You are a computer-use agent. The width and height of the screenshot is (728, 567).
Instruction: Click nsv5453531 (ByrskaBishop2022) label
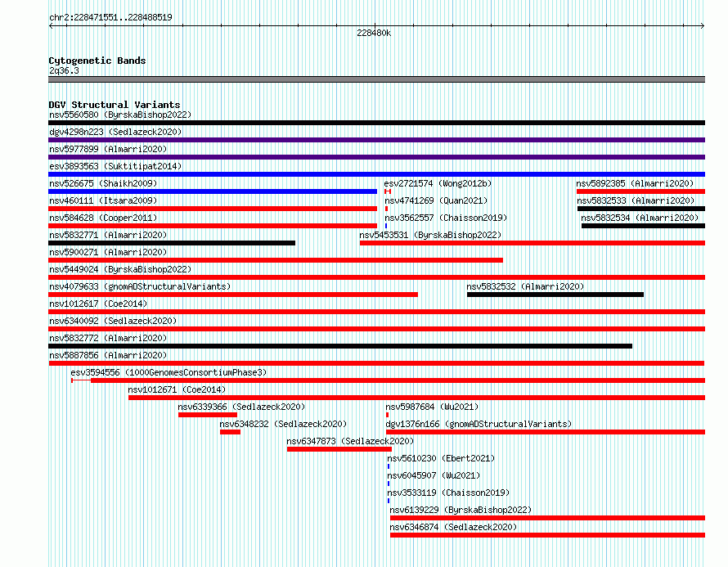tap(430, 235)
